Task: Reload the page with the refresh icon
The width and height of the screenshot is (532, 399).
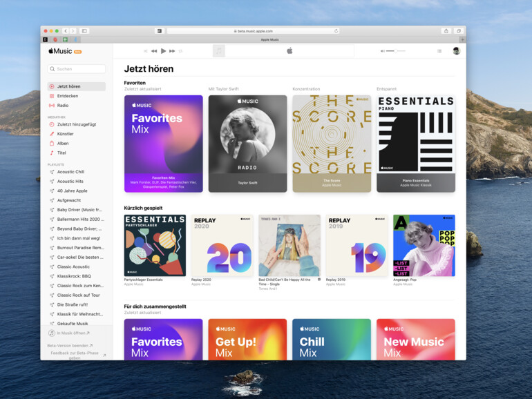Action: tap(336, 31)
